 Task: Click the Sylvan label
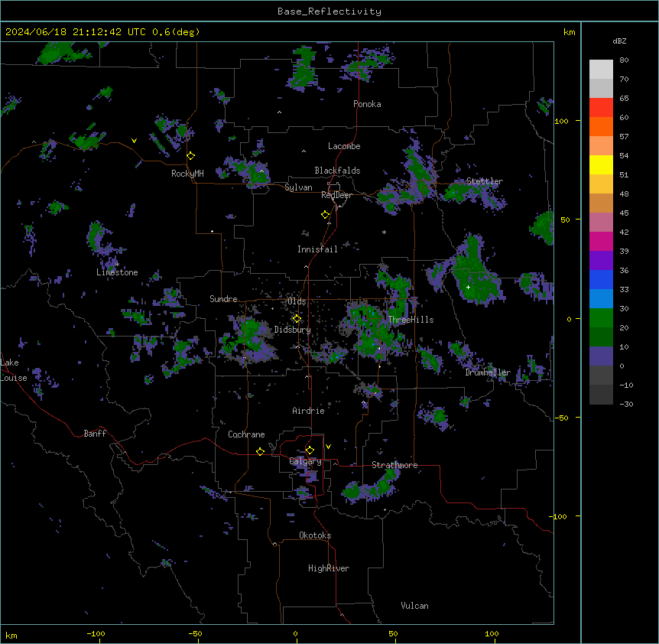[298, 187]
